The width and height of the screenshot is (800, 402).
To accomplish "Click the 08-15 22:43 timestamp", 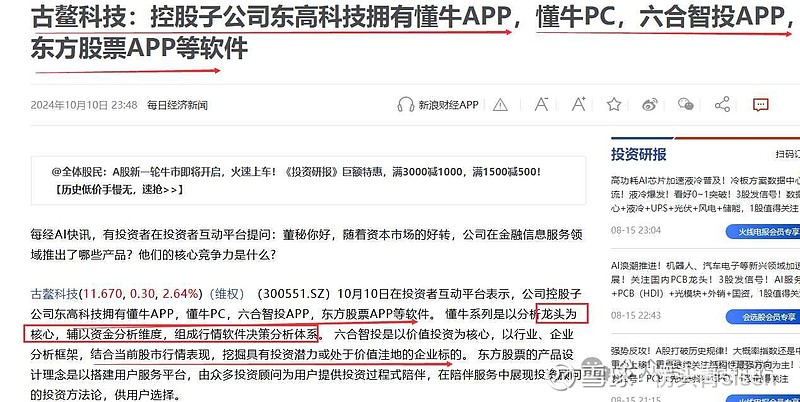I will pos(636,315).
